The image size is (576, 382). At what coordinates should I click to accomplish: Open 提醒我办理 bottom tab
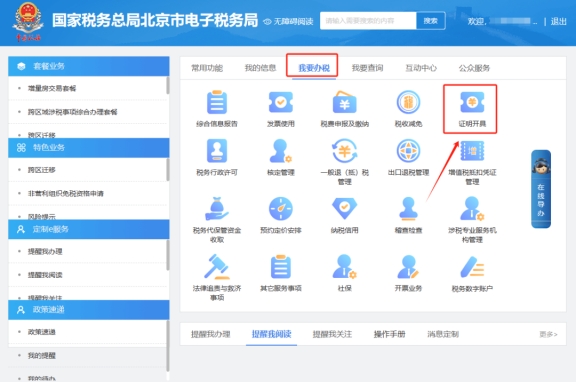(x=210, y=334)
